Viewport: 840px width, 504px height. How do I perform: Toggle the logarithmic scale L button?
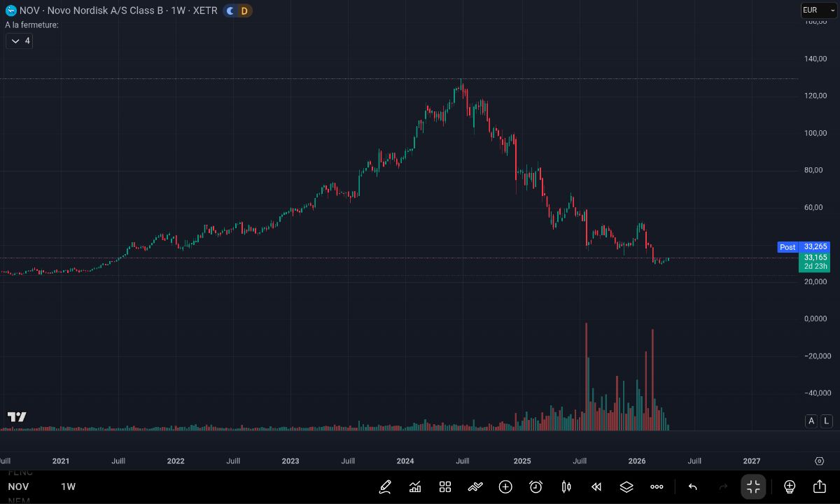(827, 421)
